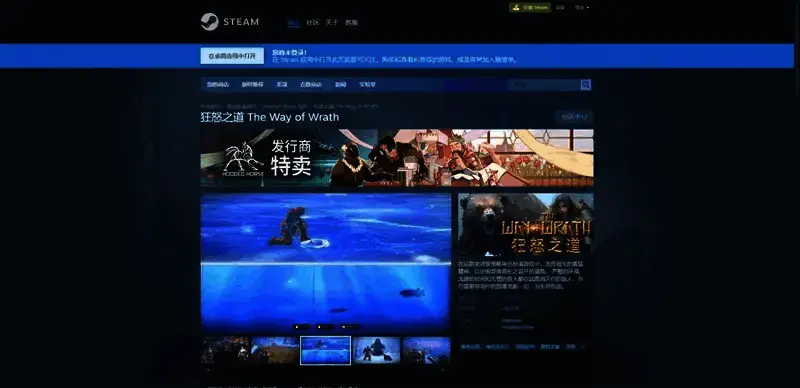Select the second brown landscape screenshot thumbnail
Image resolution: width=800 pixels, height=388 pixels.
[x=276, y=350]
